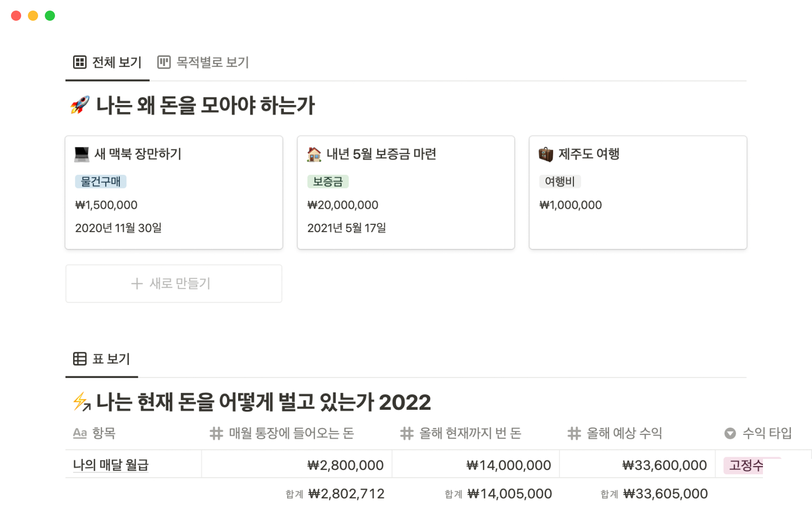812x508 pixels.
Task: Switch to the 전체 보기 gallery tab
Action: point(108,62)
